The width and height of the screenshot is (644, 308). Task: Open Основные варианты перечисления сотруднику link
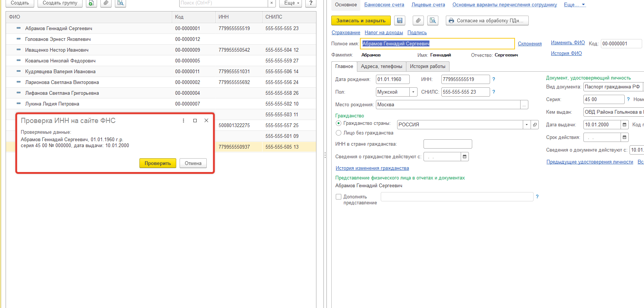[505, 4]
